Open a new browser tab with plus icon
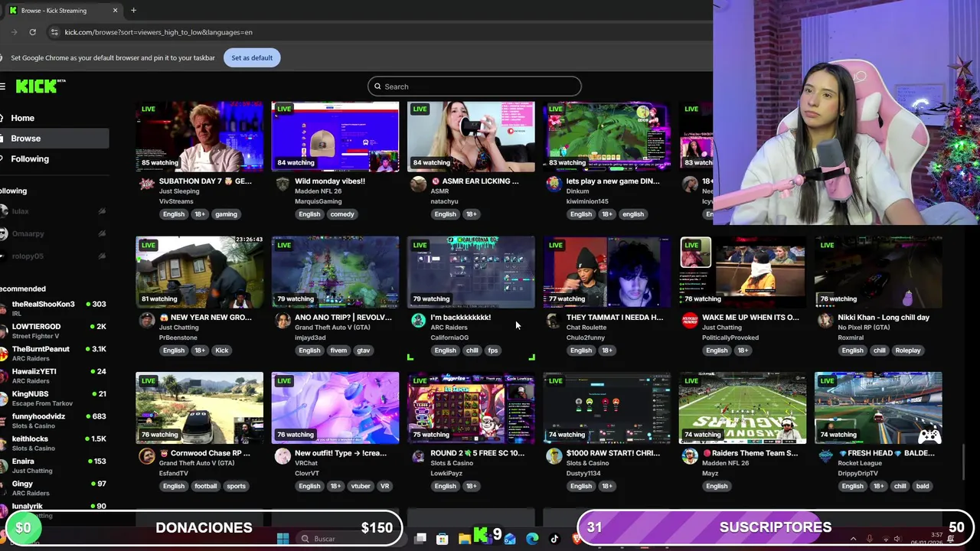980x551 pixels. [133, 10]
